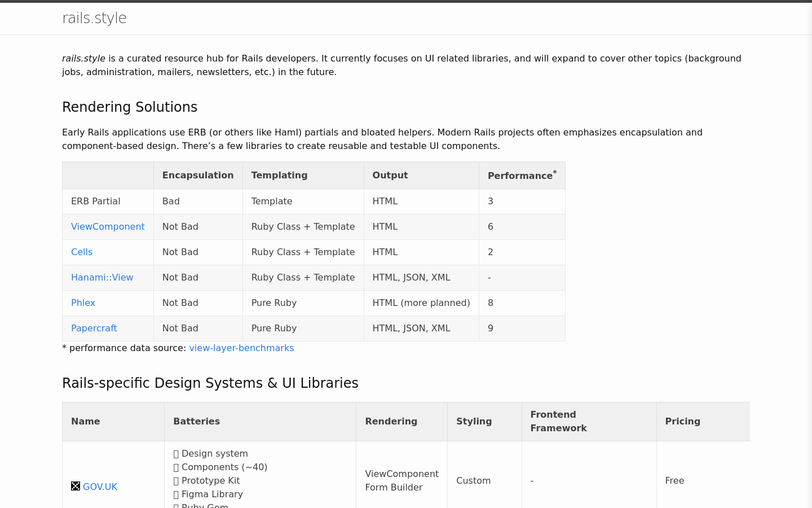
Task: Open the Phlex link
Action: pyautogui.click(x=83, y=303)
